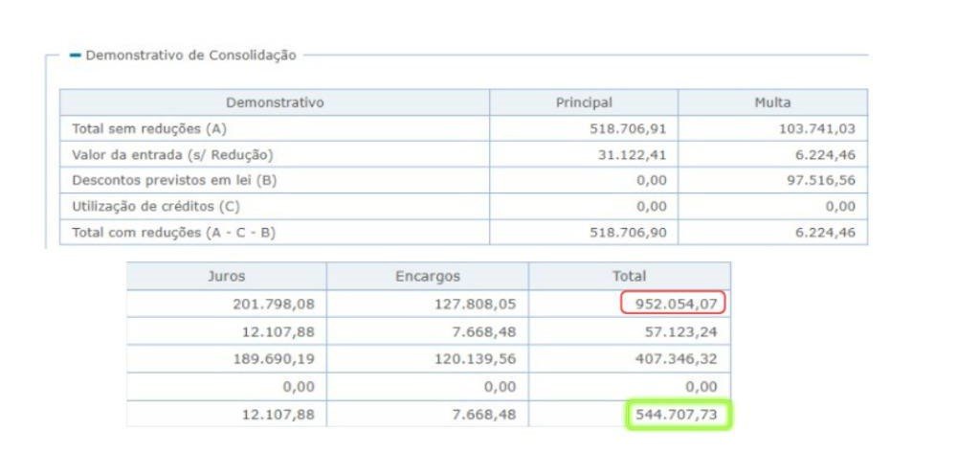This screenshot has height=454, width=980.
Task: Click the Principal column header
Action: pyautogui.click(x=584, y=102)
